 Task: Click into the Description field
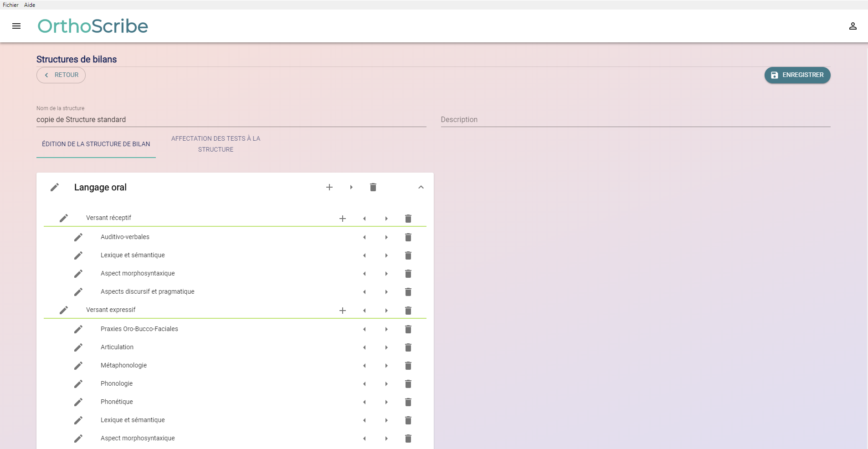(x=635, y=120)
